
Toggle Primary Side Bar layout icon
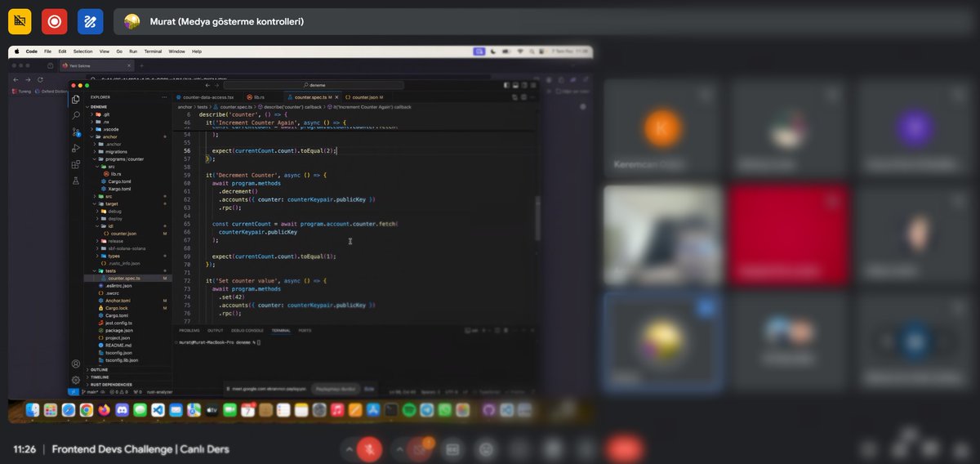[x=507, y=85]
